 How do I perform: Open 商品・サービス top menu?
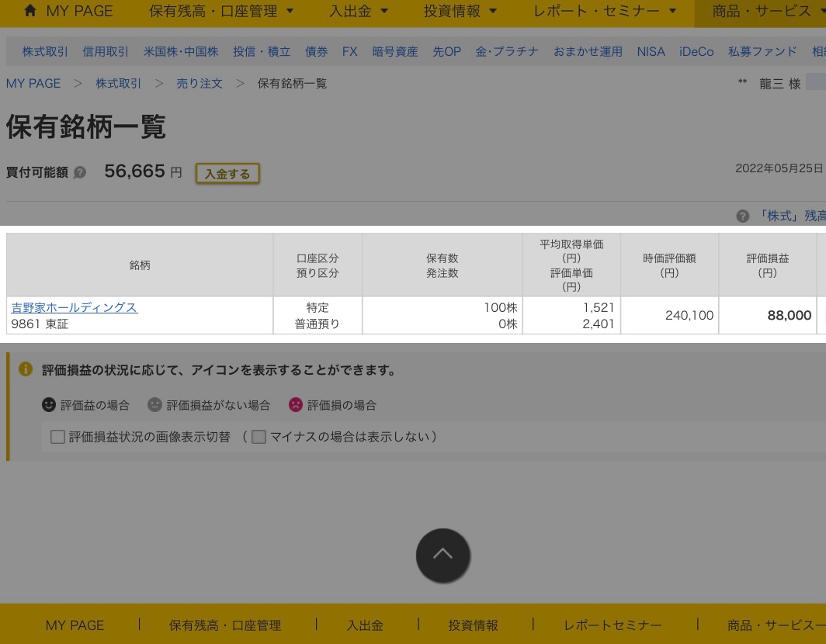pyautogui.click(x=762, y=11)
